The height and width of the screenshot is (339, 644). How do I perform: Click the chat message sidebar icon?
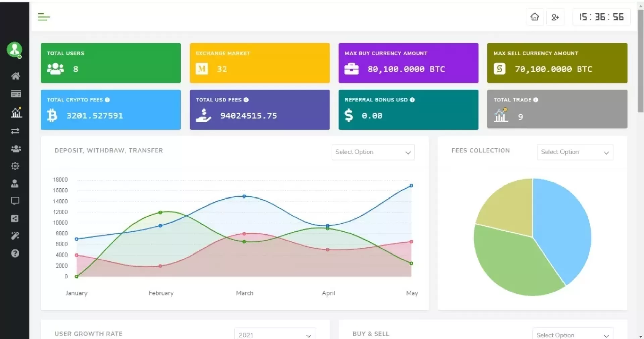[15, 201]
